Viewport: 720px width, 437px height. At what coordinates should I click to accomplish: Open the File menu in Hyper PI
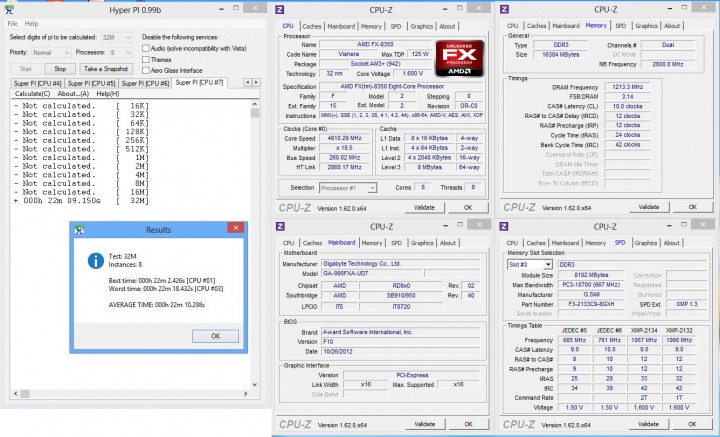coord(12,24)
